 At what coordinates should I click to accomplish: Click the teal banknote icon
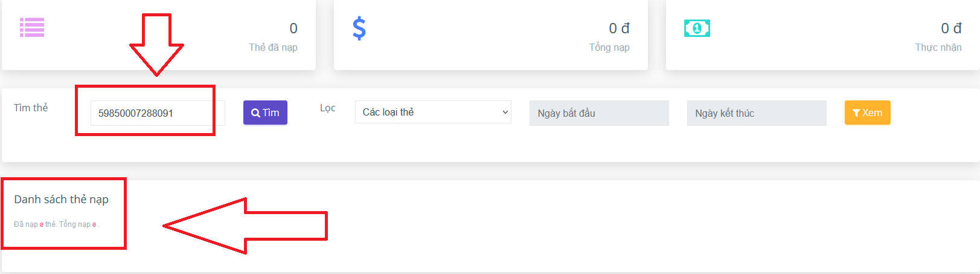coord(697,28)
